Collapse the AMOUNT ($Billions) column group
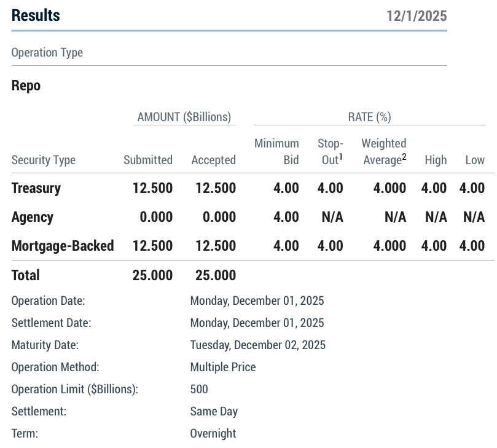Image resolution: width=497 pixels, height=448 pixels. pyautogui.click(x=182, y=117)
